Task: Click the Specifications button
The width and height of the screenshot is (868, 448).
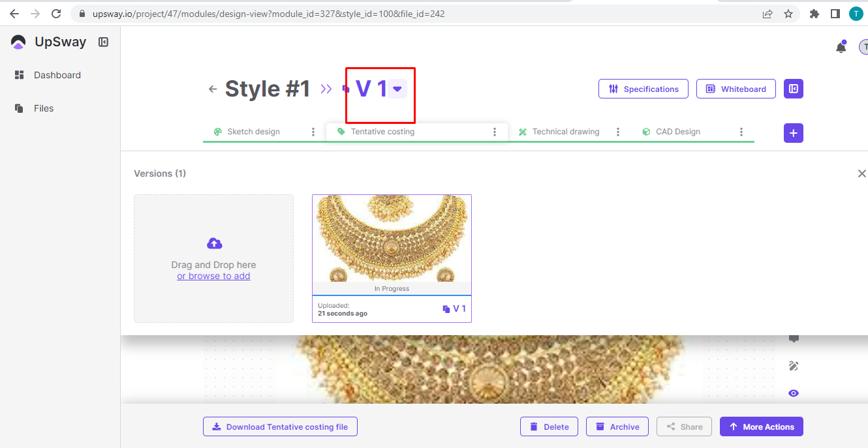Action: click(x=643, y=89)
